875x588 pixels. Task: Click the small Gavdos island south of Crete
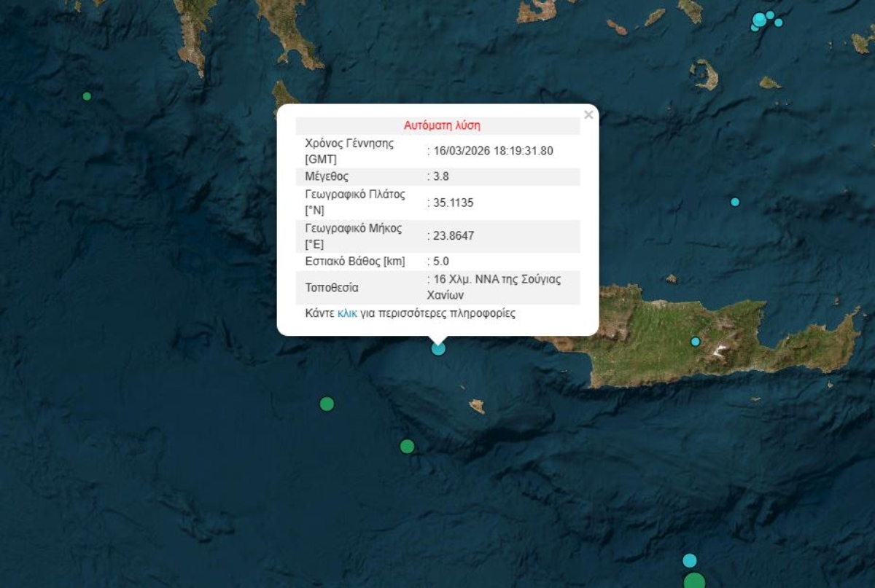pos(477,406)
